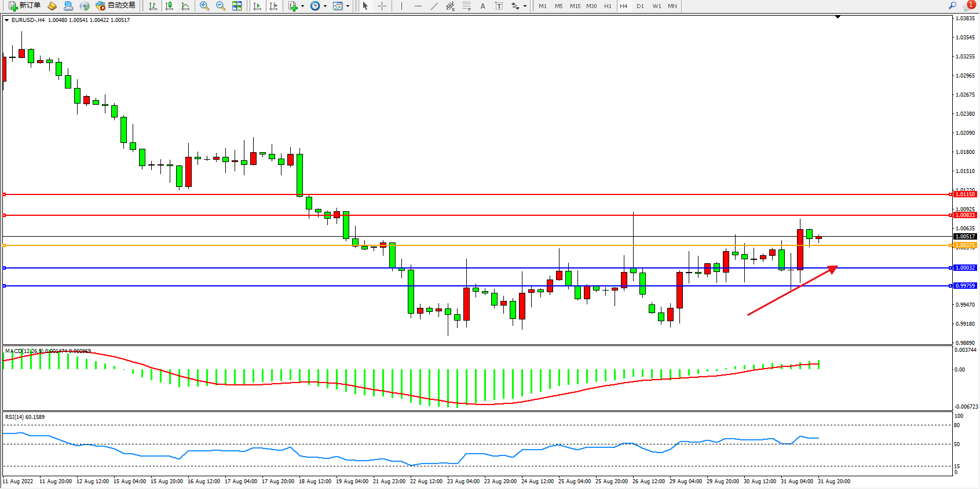Click the New Order (新订单) button

[x=24, y=6]
